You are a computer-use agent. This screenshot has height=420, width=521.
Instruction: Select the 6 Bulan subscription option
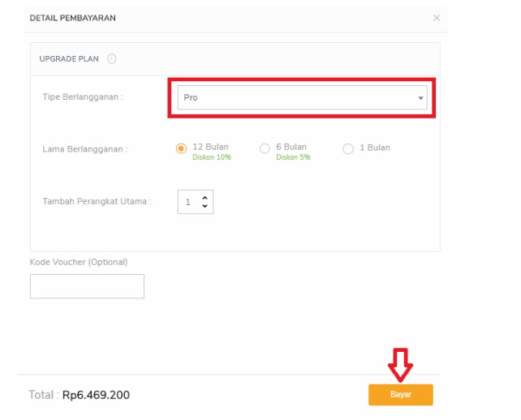pos(265,148)
